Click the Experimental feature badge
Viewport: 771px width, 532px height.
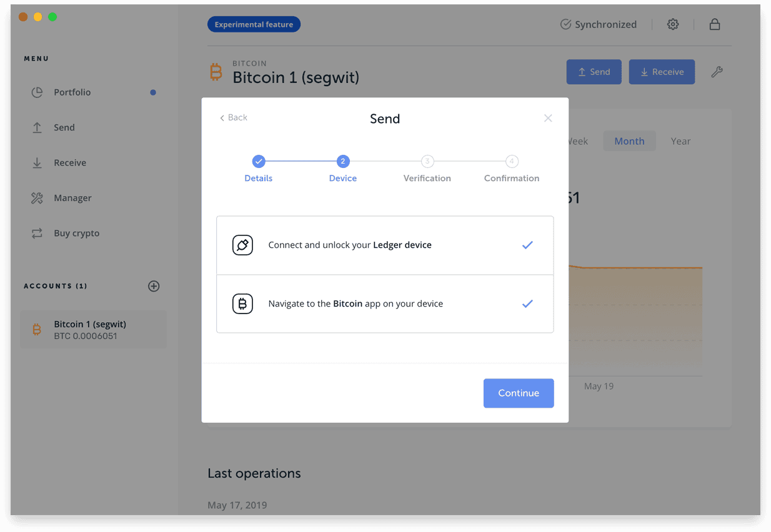pyautogui.click(x=254, y=24)
